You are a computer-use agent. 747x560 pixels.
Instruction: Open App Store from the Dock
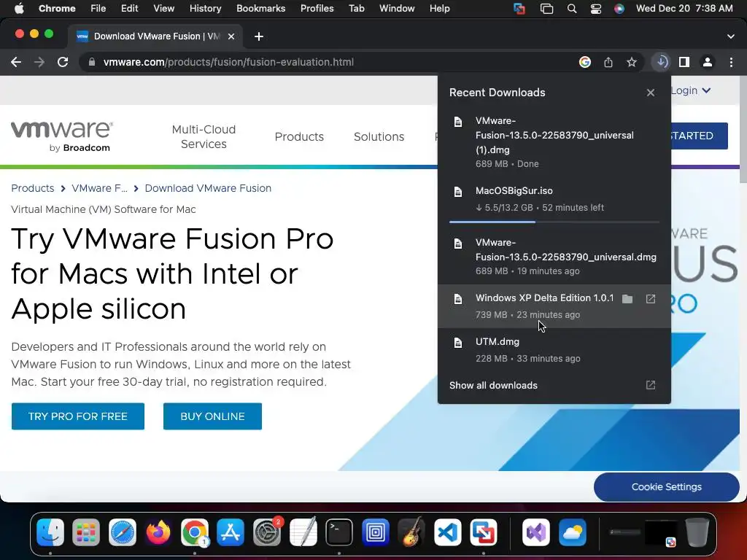pos(231,532)
